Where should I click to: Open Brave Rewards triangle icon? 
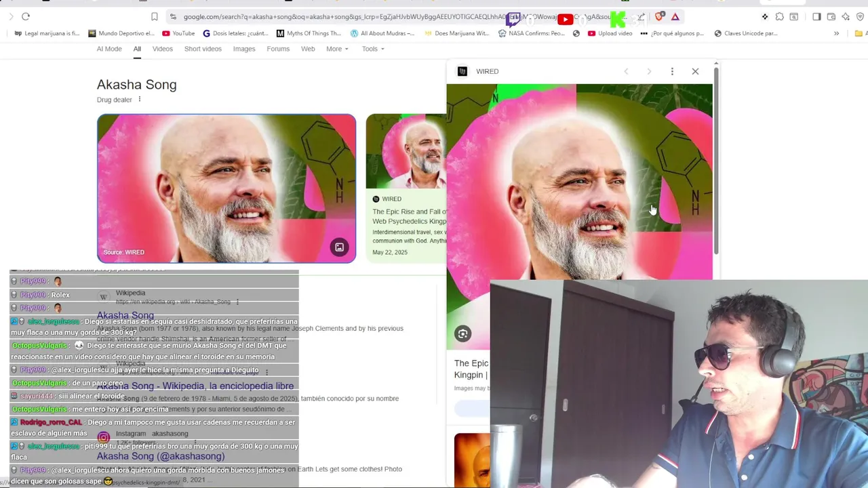pyautogui.click(x=675, y=16)
